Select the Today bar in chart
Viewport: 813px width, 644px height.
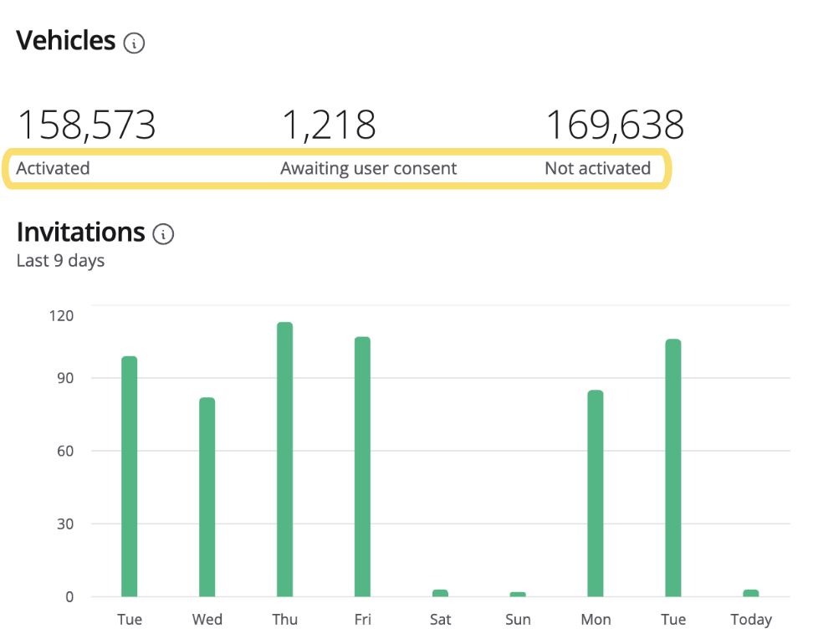coord(750,593)
